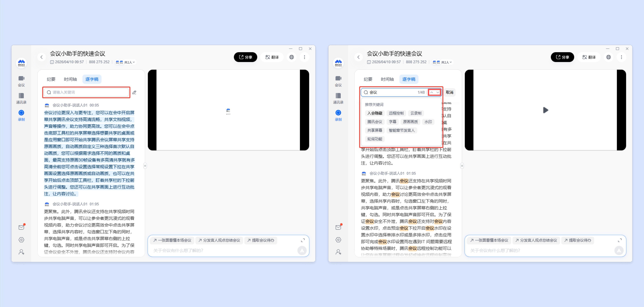
Task: Go to next search match arrow
Action: (438, 92)
